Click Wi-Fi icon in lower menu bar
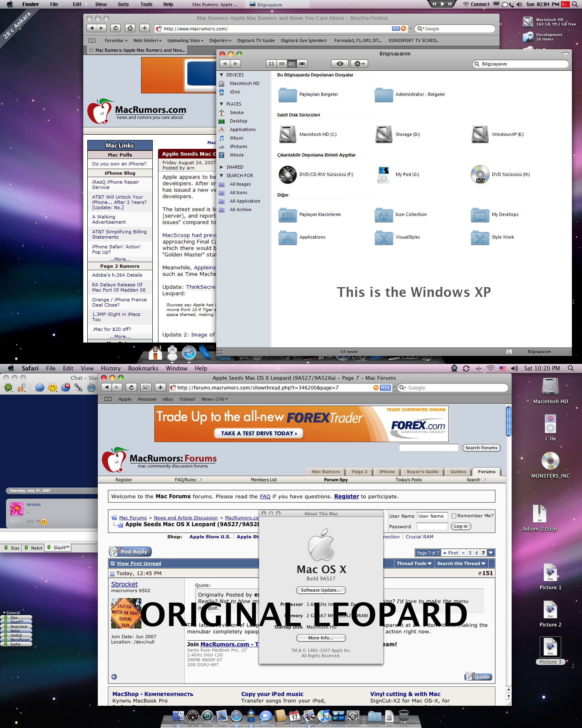This screenshot has width=582, height=728. click(490, 368)
